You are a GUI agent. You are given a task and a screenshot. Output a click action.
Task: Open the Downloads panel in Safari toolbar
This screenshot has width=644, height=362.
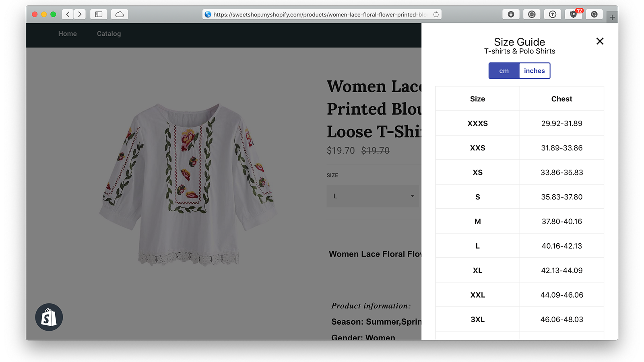511,14
